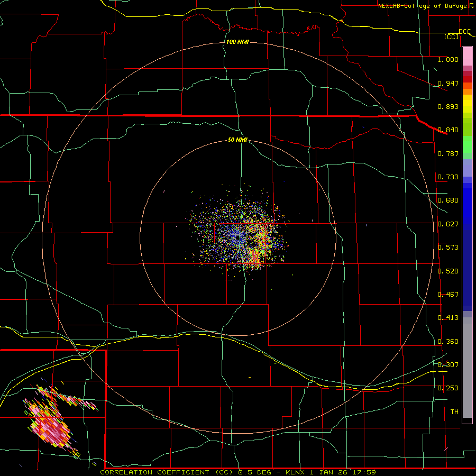Screen dimensions: 476x476
Task: Click the 0.947 scale value
Action: click(x=448, y=83)
